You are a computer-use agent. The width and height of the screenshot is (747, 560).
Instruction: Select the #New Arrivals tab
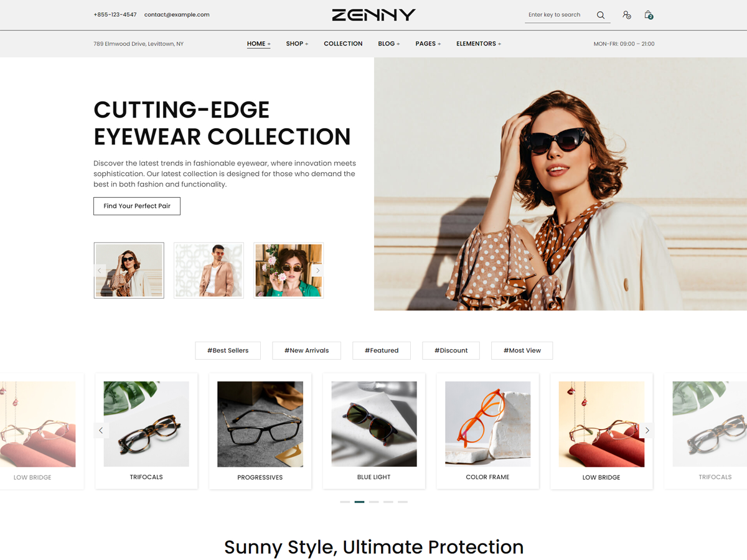coord(306,350)
